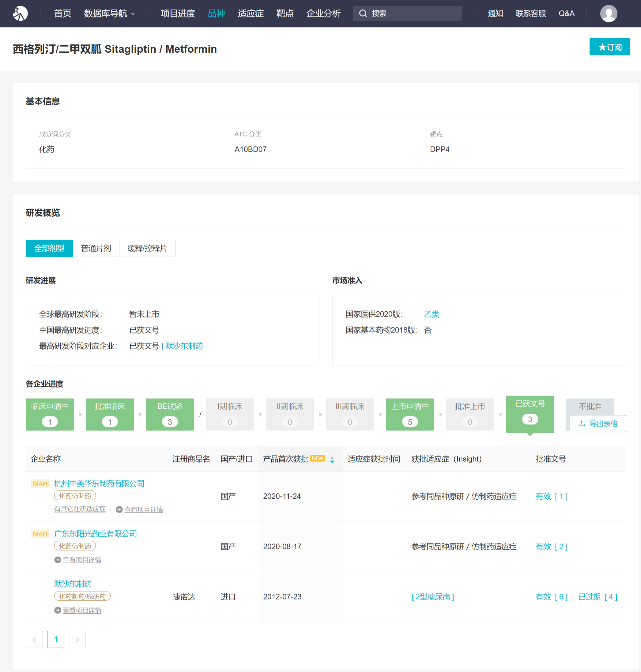Open 通知 notifications

(495, 13)
